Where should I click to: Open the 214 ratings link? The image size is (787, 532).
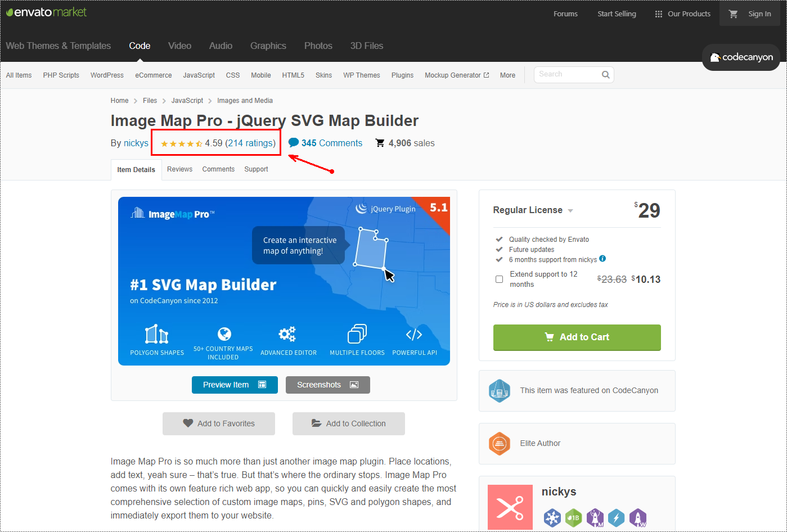pos(250,143)
